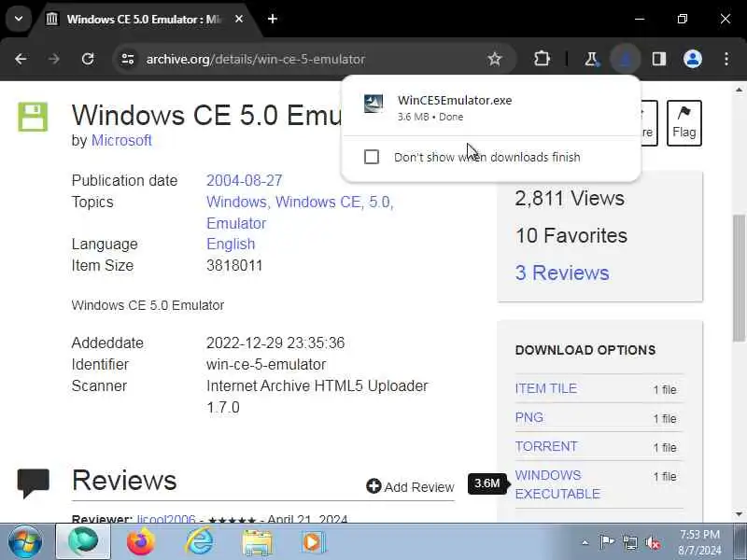Open site information icon in address bar
Viewport: 747px width, 560px height.
(128, 59)
